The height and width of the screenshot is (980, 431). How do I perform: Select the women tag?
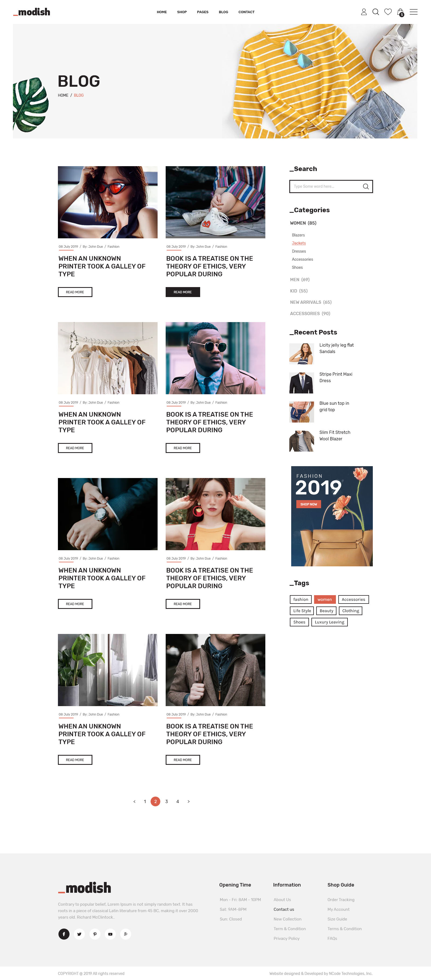click(x=325, y=599)
